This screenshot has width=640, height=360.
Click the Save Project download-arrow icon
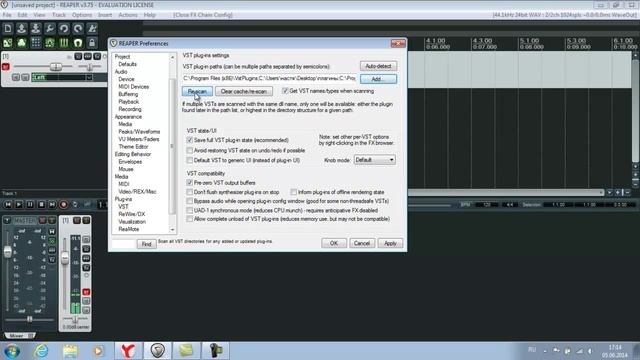36,29
